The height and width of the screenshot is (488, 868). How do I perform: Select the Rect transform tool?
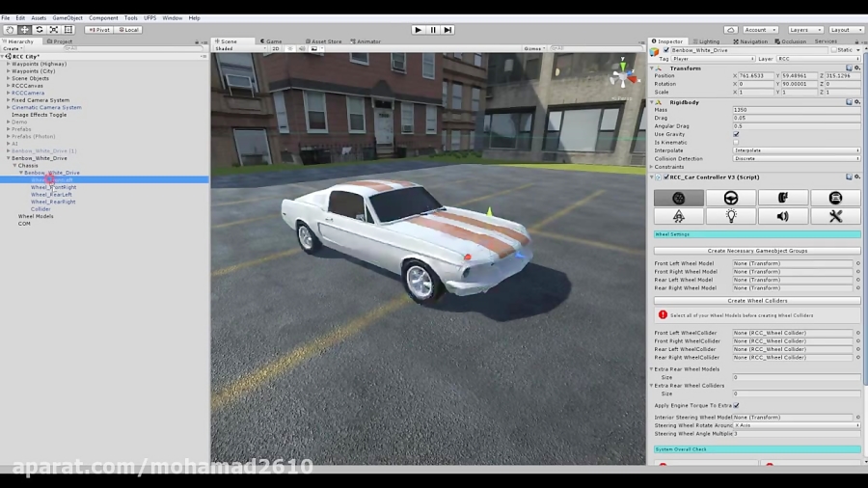click(68, 30)
